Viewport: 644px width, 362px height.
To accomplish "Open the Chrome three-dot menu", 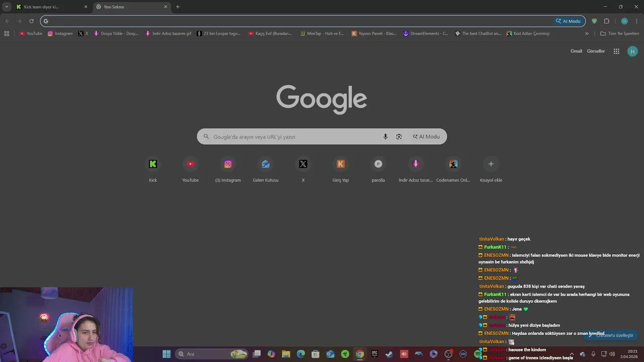I will 636,21.
